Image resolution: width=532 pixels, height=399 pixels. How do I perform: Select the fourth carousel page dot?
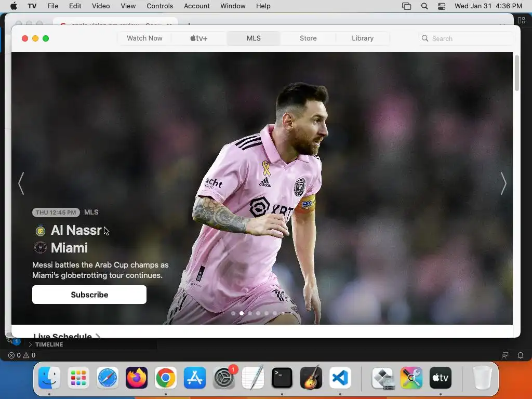[x=258, y=313]
